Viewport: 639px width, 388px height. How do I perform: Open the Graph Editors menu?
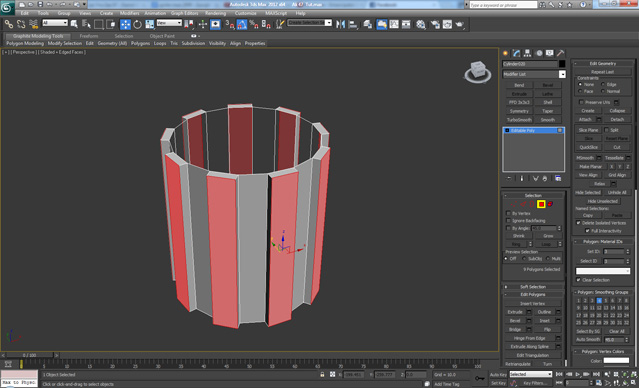pos(184,13)
